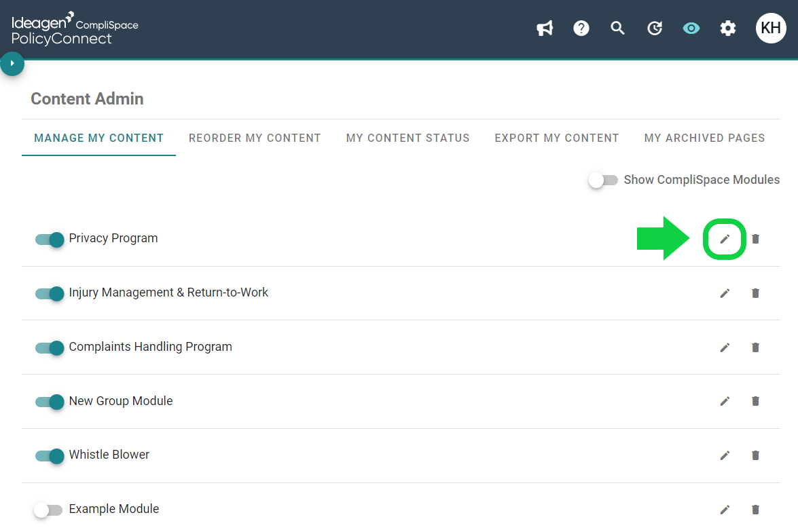Edit Injury Management & Return-to-Work module
Viewport: 798px width, 532px height.
click(725, 293)
